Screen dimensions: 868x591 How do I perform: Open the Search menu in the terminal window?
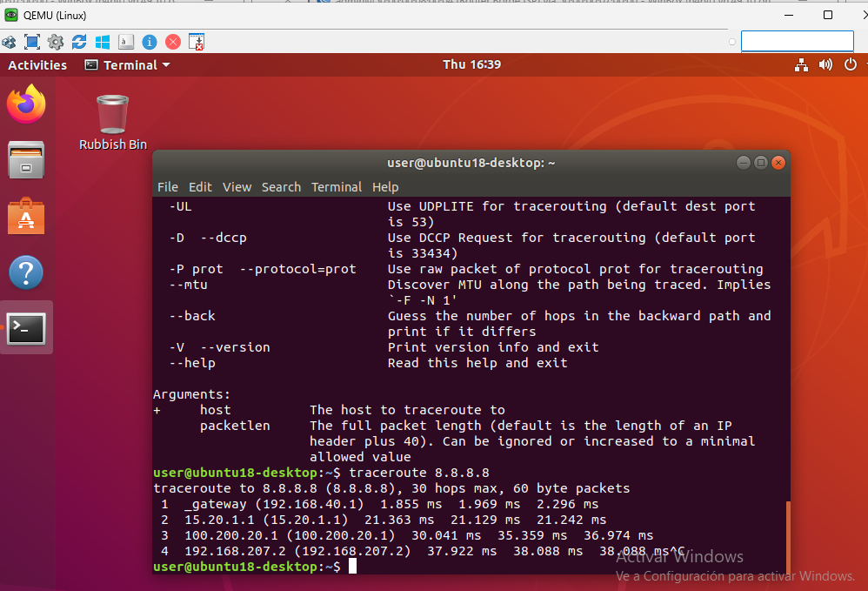pyautogui.click(x=281, y=186)
